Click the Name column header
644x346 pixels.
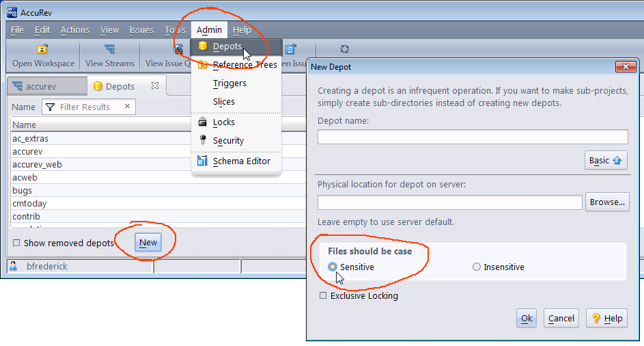pos(158,124)
